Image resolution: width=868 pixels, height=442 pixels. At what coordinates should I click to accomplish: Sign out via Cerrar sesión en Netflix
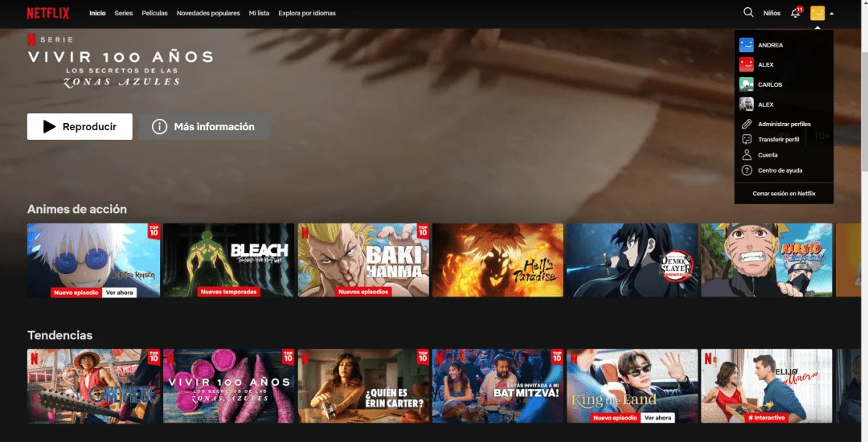tap(784, 194)
